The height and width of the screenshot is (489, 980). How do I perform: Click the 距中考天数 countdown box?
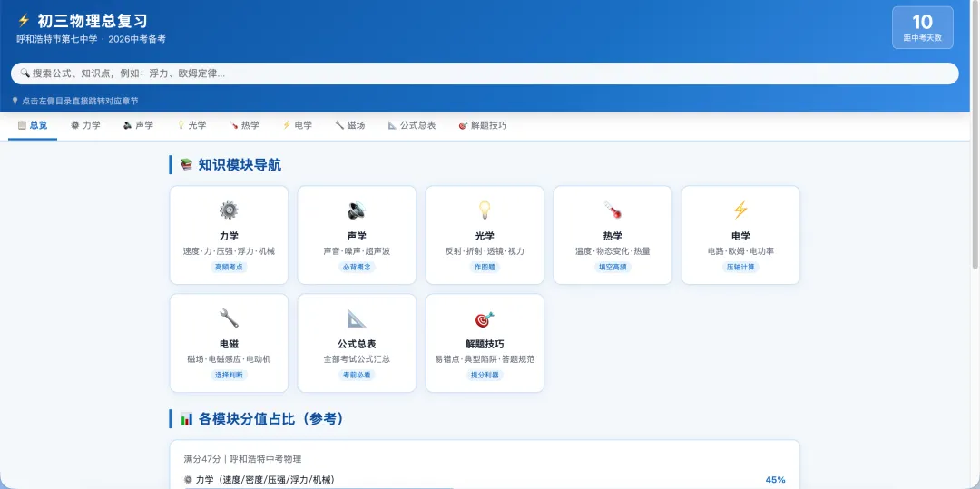[923, 27]
